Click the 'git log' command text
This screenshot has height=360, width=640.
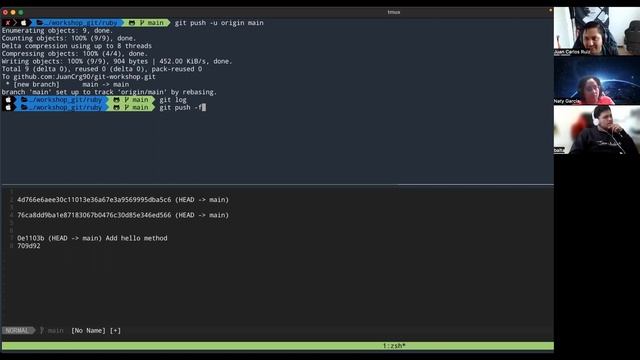[x=173, y=100]
